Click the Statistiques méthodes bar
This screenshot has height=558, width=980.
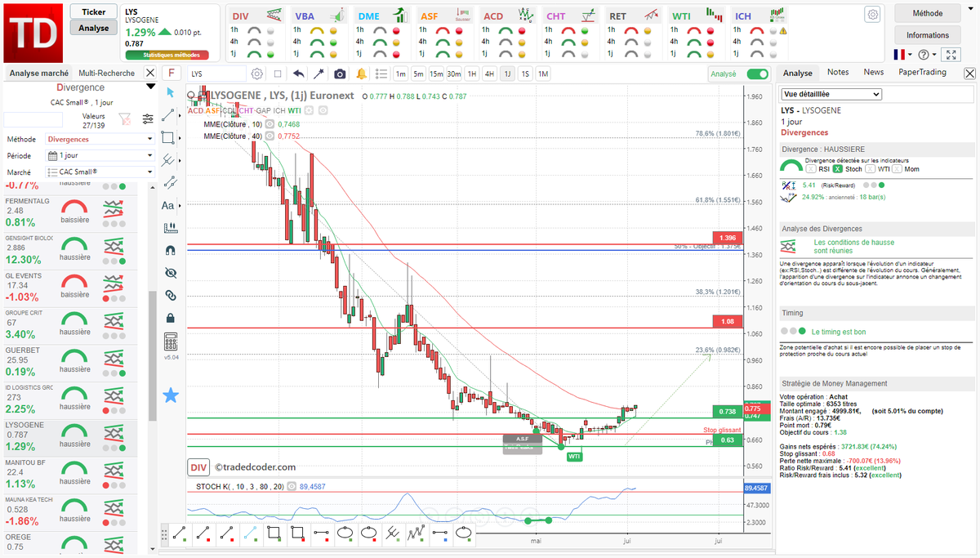167,56
